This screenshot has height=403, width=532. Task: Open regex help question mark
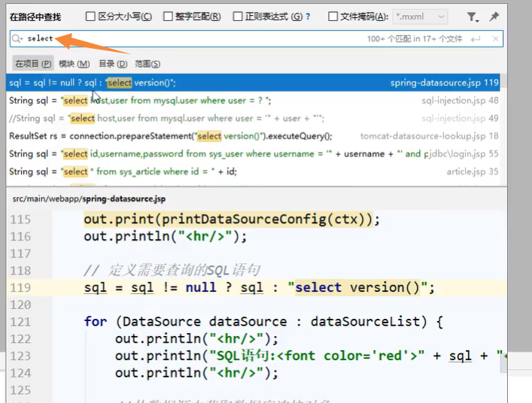[308, 17]
